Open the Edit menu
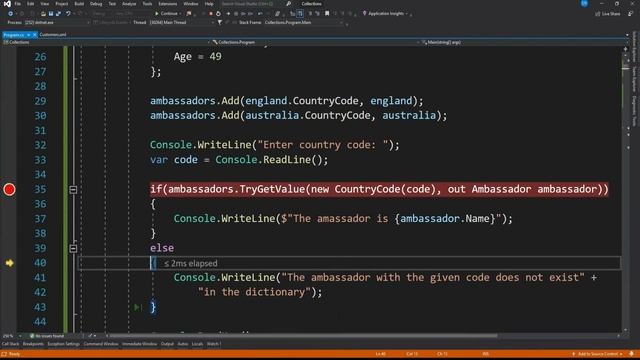640x360 pixels. click(31, 4)
